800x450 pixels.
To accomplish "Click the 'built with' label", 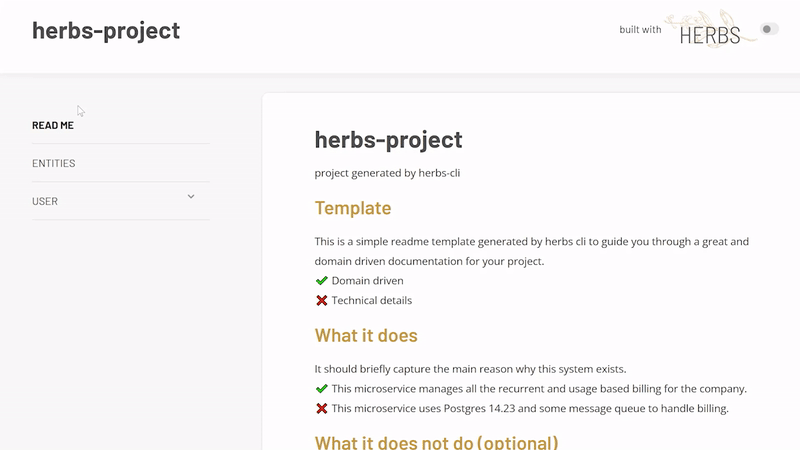I will pyautogui.click(x=640, y=30).
